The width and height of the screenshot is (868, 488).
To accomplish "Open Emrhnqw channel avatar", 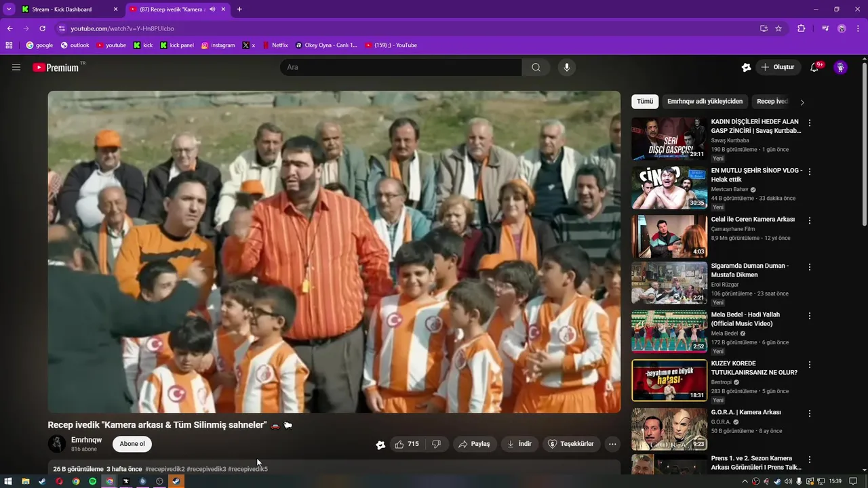I will tap(57, 444).
